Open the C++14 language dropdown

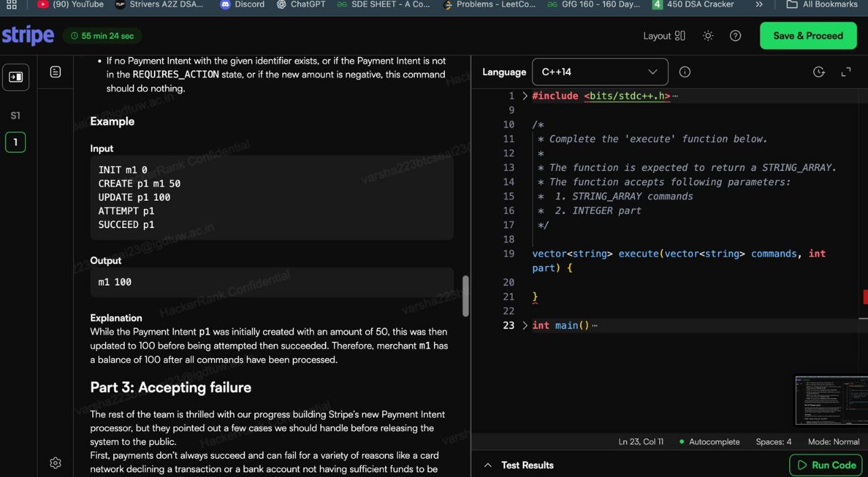pos(600,72)
